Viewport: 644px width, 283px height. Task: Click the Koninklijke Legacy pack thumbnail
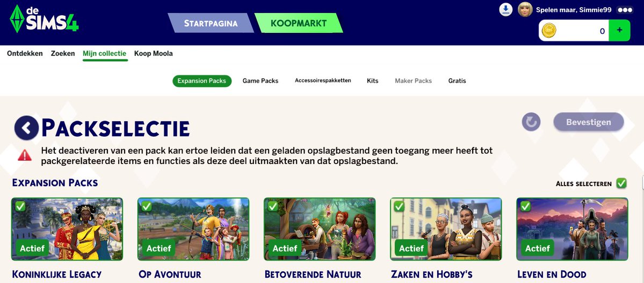coord(67,229)
